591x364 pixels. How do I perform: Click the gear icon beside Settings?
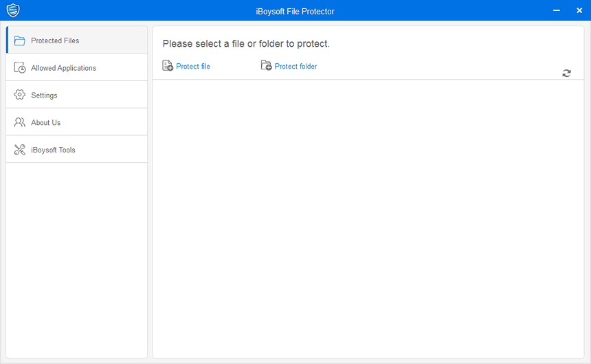click(20, 95)
